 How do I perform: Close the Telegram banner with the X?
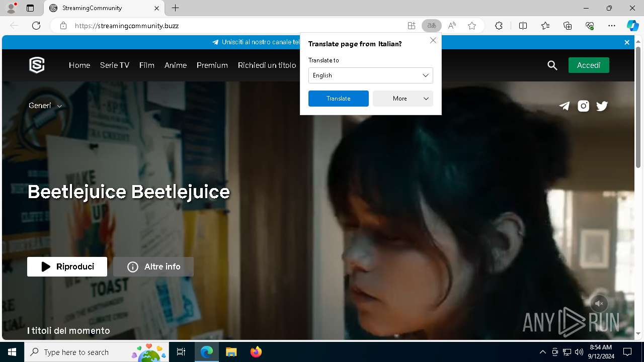click(x=627, y=42)
